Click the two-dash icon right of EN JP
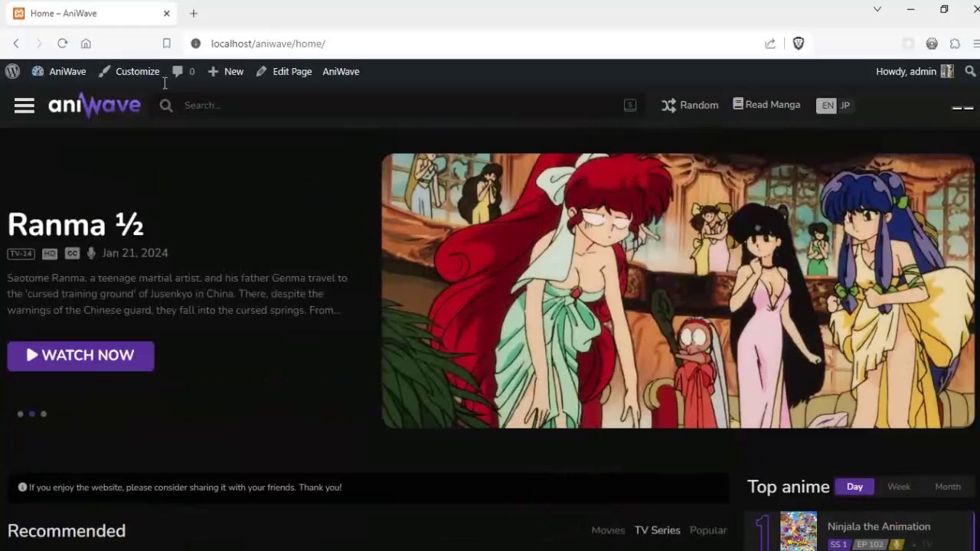 pos(962,108)
